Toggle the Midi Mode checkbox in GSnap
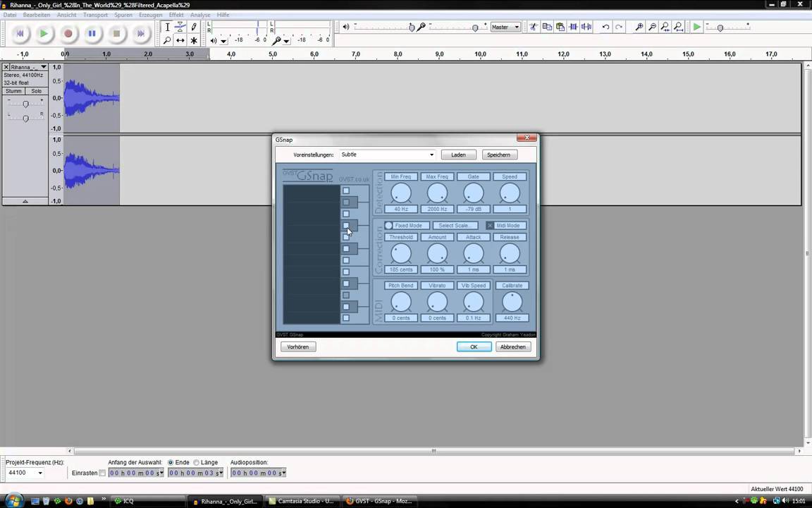 click(490, 226)
